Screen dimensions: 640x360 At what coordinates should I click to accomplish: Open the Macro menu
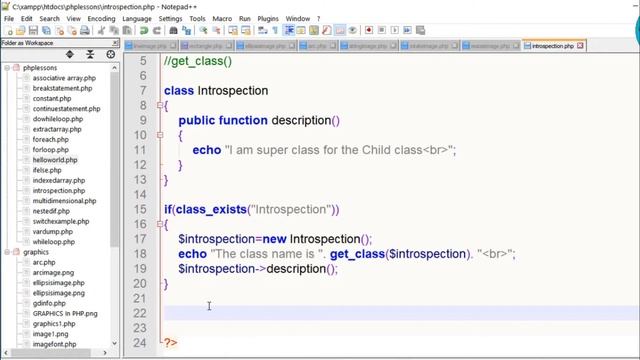point(222,19)
